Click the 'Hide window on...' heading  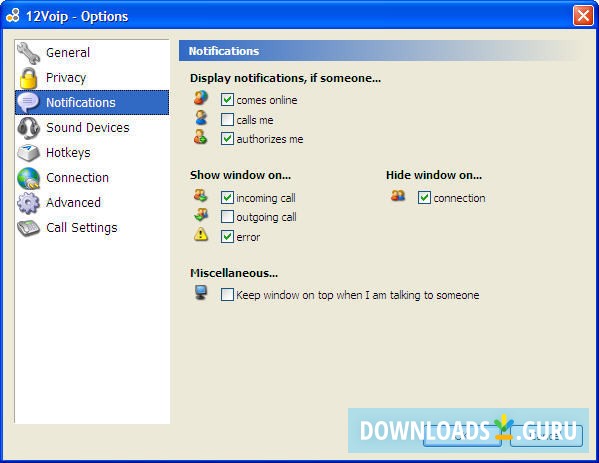[434, 175]
